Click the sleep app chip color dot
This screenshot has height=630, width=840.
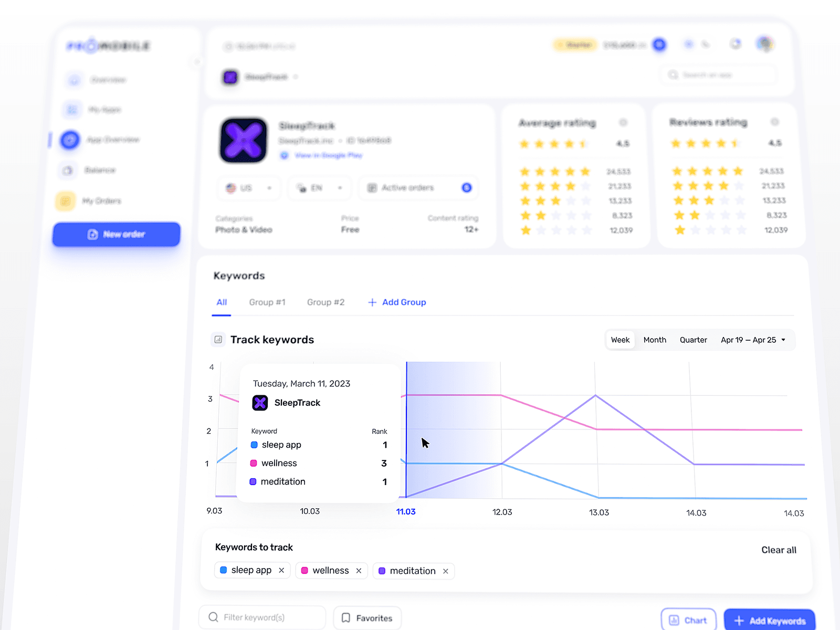pyautogui.click(x=223, y=570)
